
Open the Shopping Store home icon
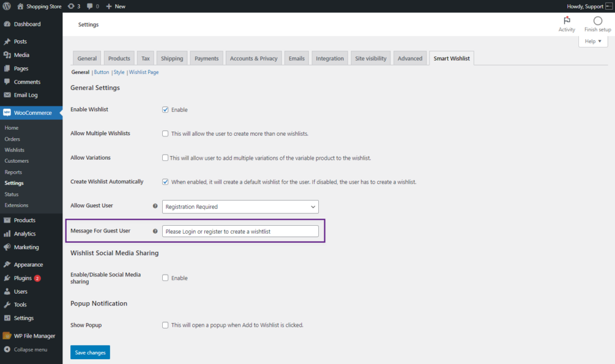[x=20, y=6]
